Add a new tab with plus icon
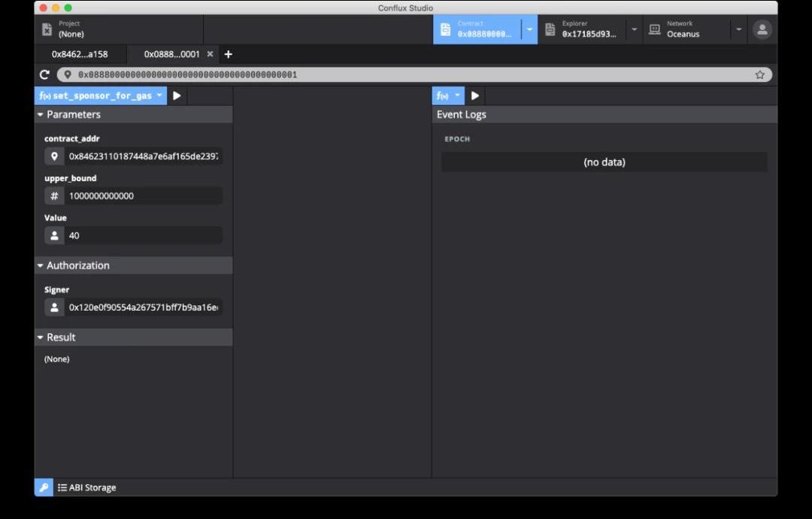The image size is (812, 519). [229, 54]
